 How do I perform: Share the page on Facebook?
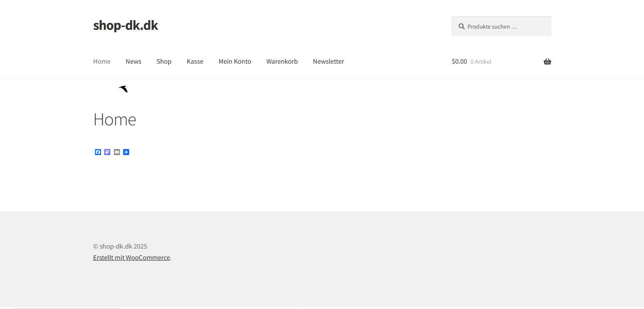click(98, 152)
